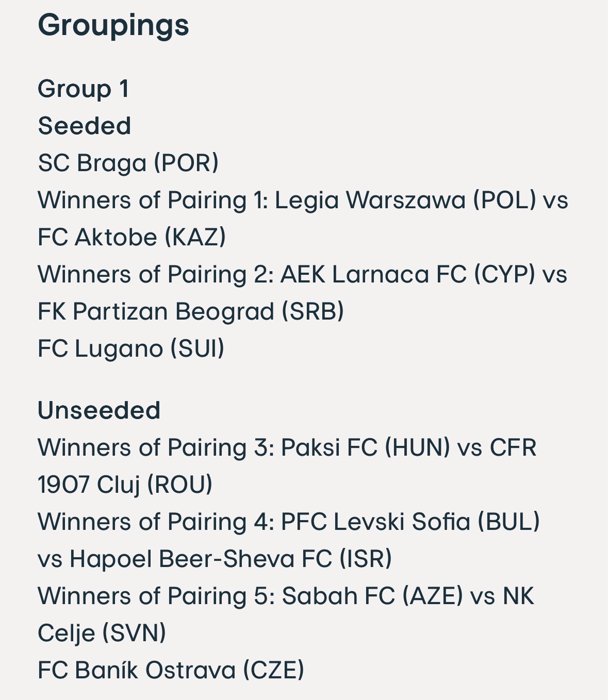Click the Groupings heading

pos(113,26)
